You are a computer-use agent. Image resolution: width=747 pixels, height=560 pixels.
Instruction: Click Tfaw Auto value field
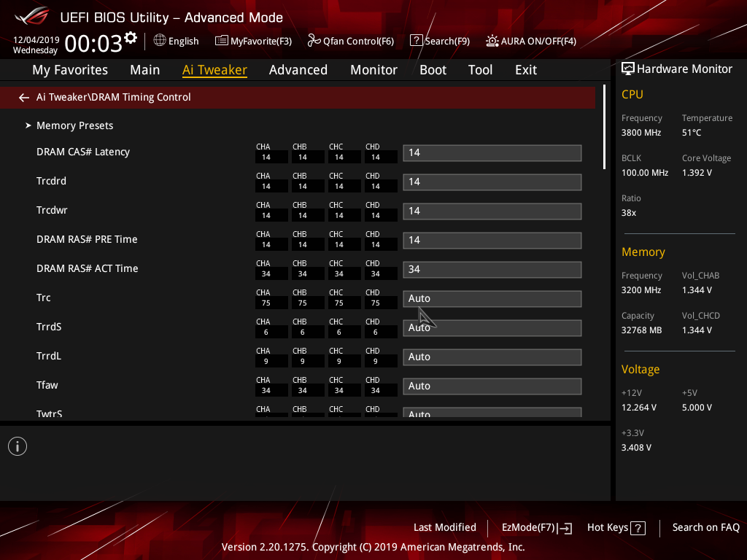point(492,386)
